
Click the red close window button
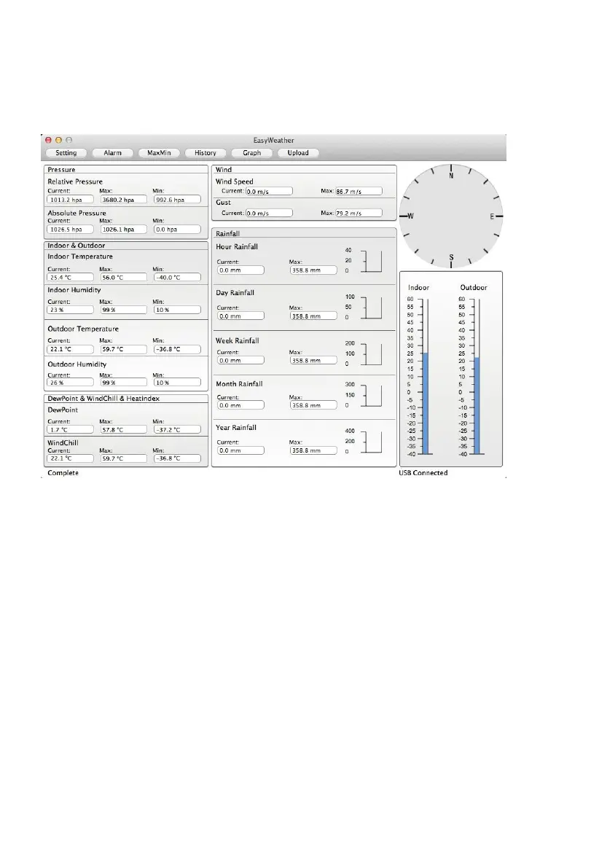click(x=48, y=140)
